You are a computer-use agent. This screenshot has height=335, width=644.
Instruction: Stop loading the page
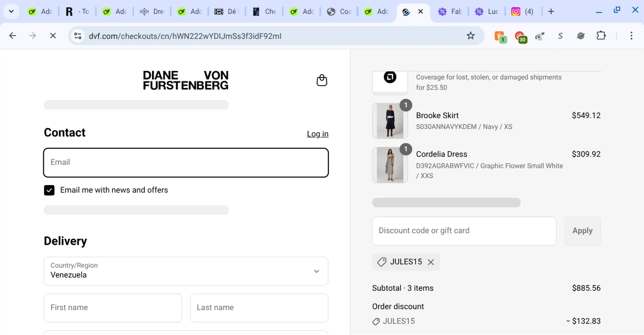tap(53, 36)
